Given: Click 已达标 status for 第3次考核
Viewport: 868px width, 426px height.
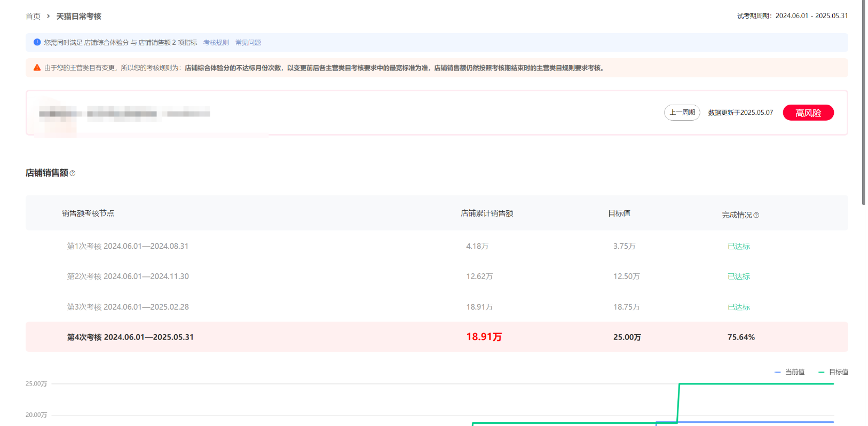Looking at the screenshot, I should tap(738, 307).
